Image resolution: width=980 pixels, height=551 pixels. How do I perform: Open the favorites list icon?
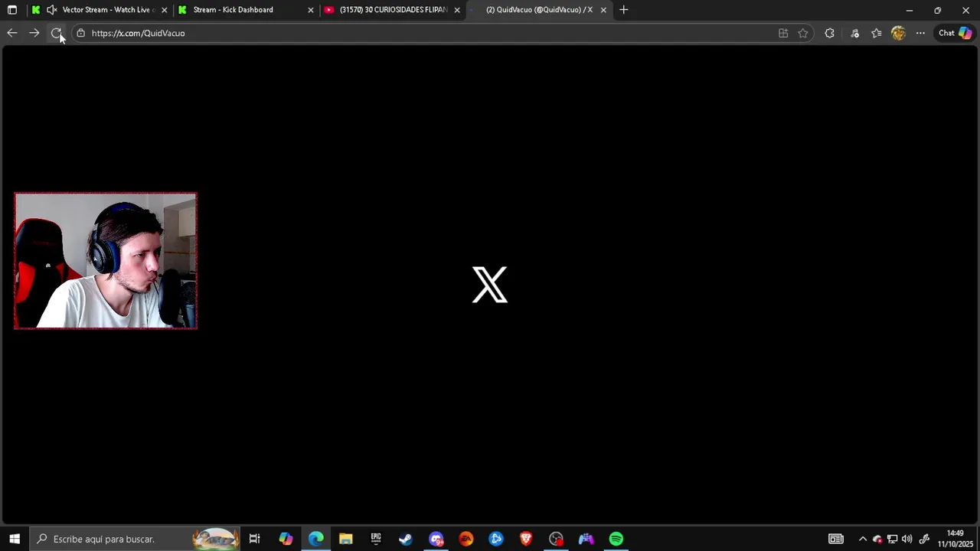click(877, 33)
